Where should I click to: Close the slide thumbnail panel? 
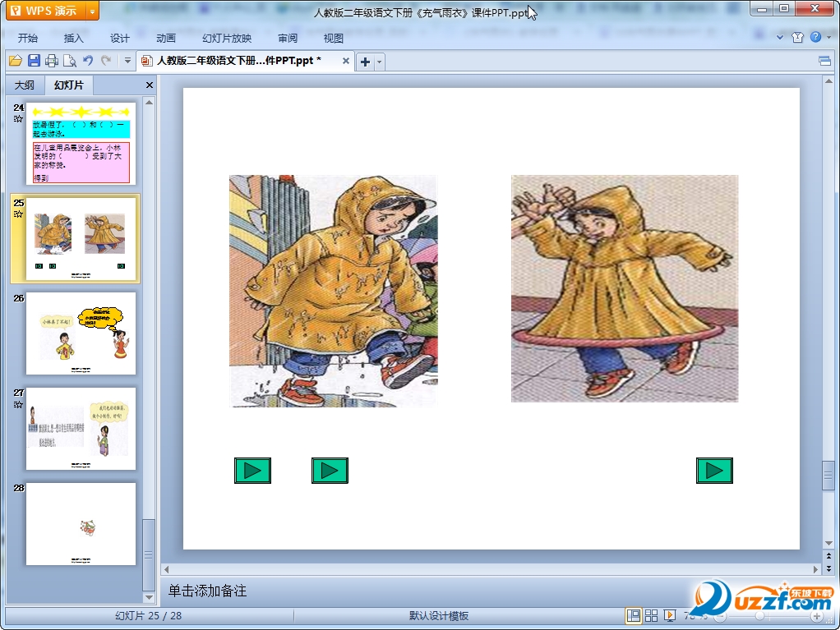point(150,85)
